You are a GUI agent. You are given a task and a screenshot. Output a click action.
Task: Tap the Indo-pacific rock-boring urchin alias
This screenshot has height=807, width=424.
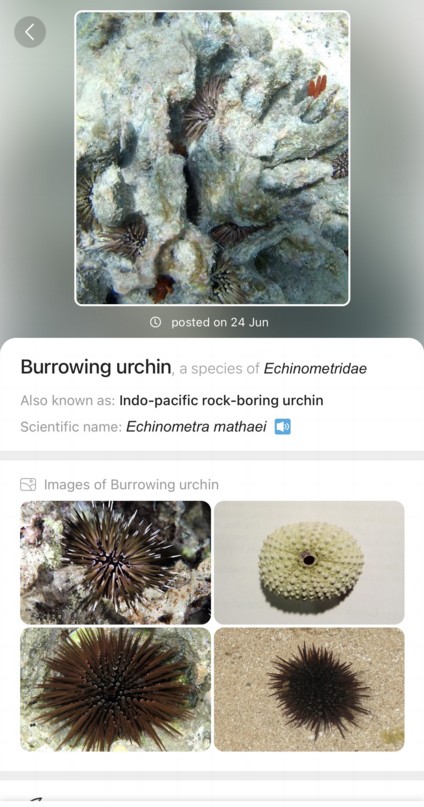click(221, 400)
